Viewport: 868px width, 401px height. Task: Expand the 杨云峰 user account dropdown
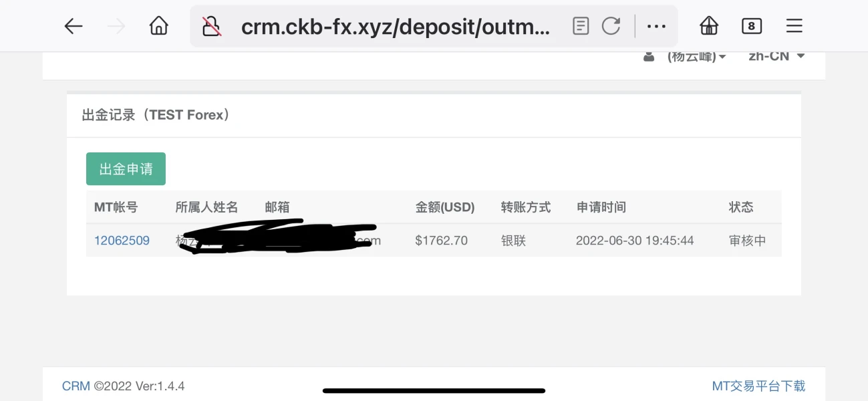[x=686, y=56]
